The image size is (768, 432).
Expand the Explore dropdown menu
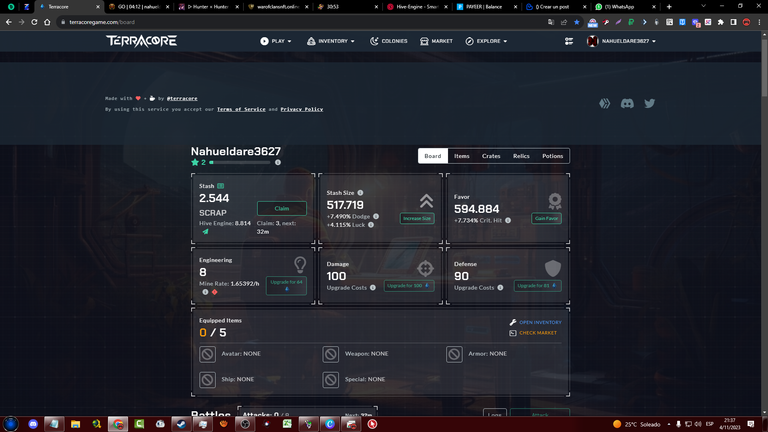486,41
